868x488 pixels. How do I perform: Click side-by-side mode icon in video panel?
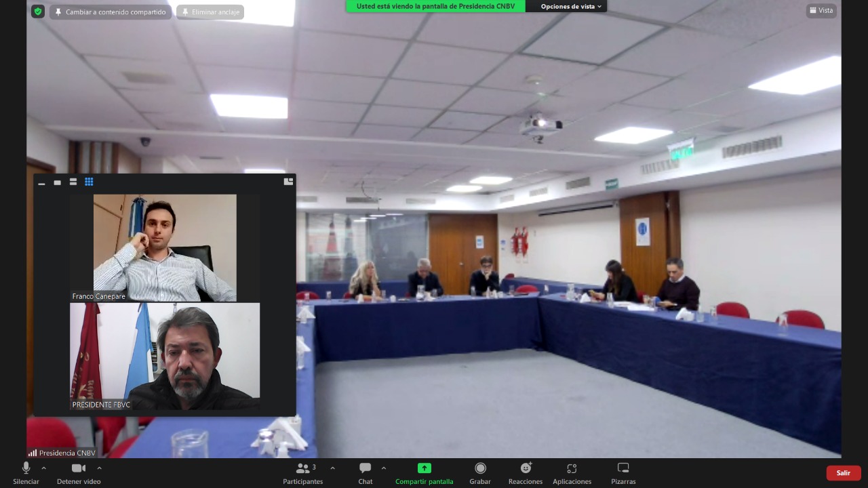pos(288,182)
